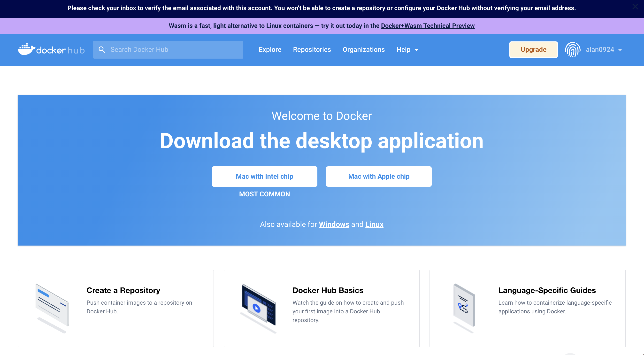Open the alan0924 account dropdown
This screenshot has width=644, height=355.
(x=604, y=49)
